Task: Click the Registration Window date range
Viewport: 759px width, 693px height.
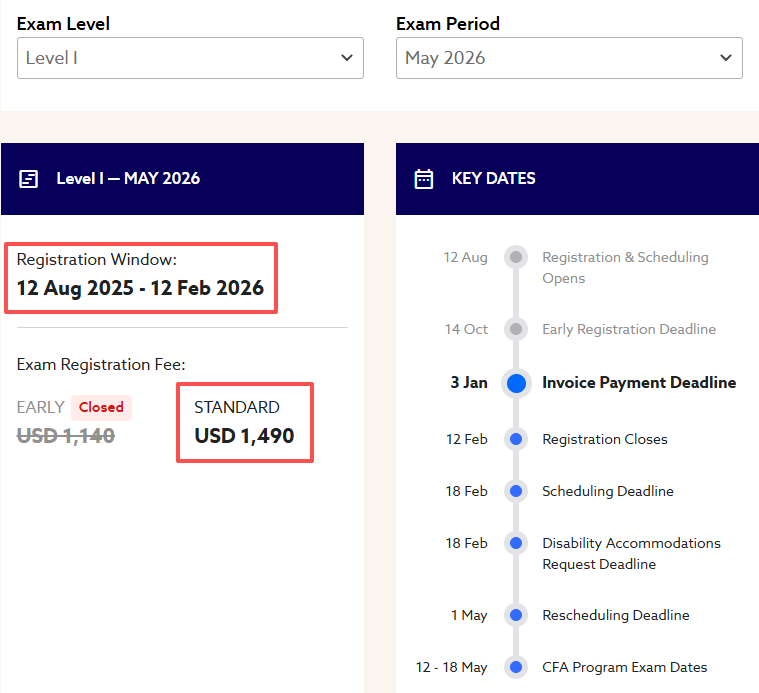Action: tap(140, 288)
